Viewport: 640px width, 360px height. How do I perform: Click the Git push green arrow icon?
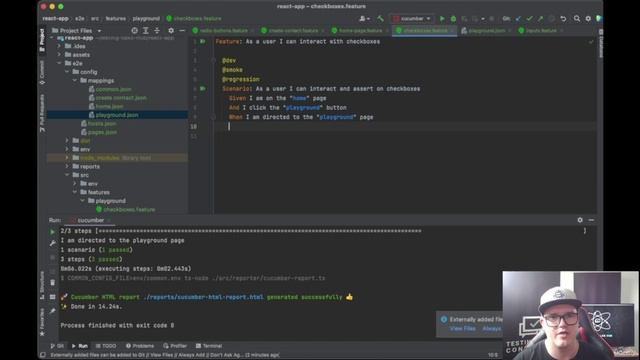(x=540, y=18)
